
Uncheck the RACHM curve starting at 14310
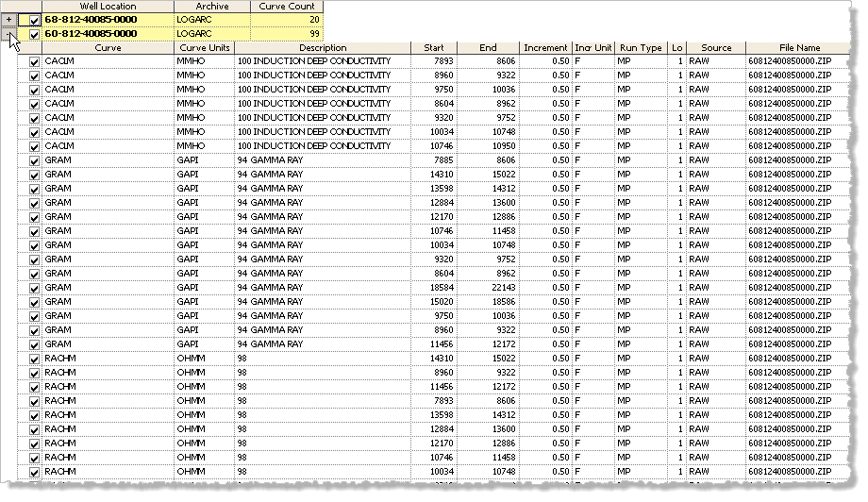[35, 359]
